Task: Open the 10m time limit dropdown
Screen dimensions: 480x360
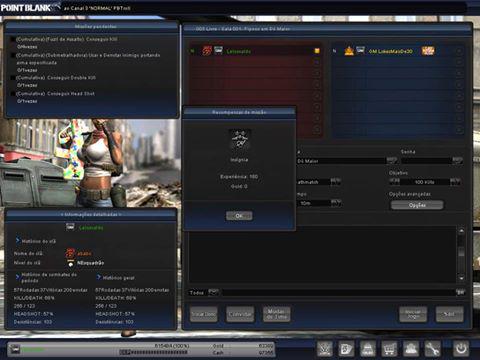Action: (336, 203)
